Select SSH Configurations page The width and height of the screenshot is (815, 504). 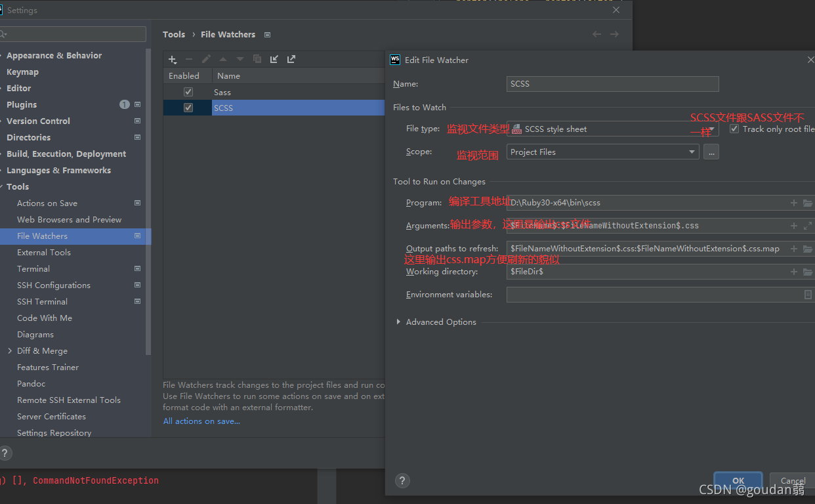click(x=54, y=285)
